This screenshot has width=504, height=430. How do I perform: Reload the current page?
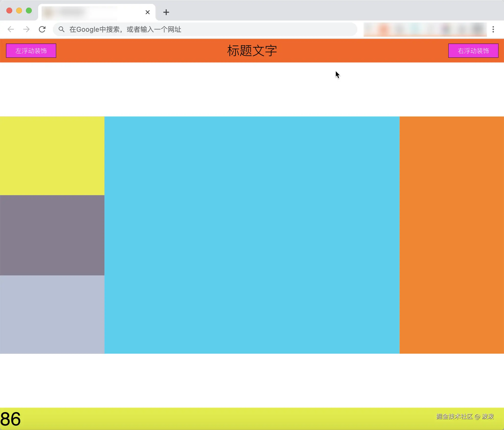42,29
